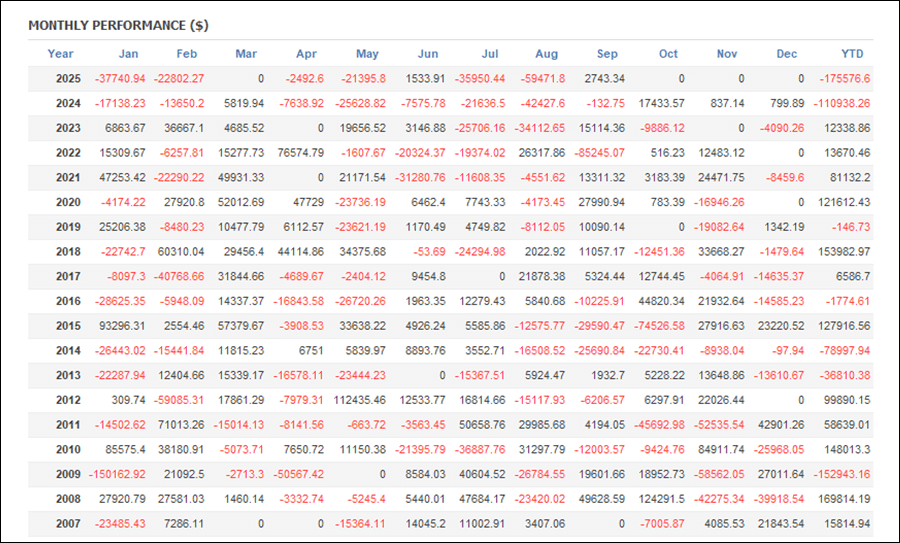Image resolution: width=900 pixels, height=543 pixels.
Task: Select the 2009 Jan loss -150162.92
Action: 114,474
